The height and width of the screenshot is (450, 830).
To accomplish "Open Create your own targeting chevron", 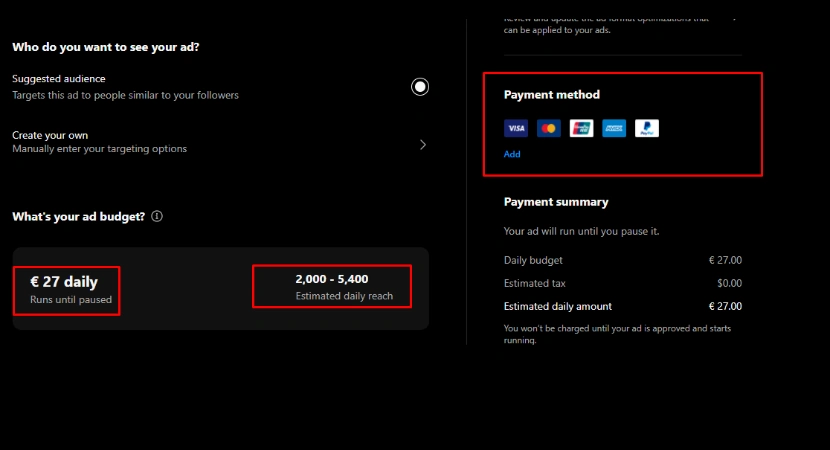I will 423,144.
